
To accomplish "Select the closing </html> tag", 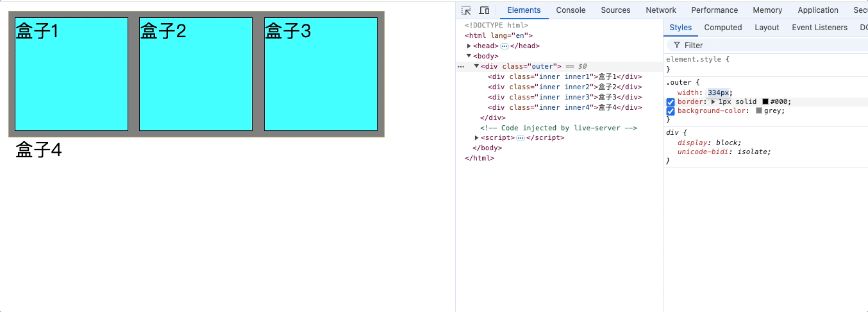I will [480, 158].
